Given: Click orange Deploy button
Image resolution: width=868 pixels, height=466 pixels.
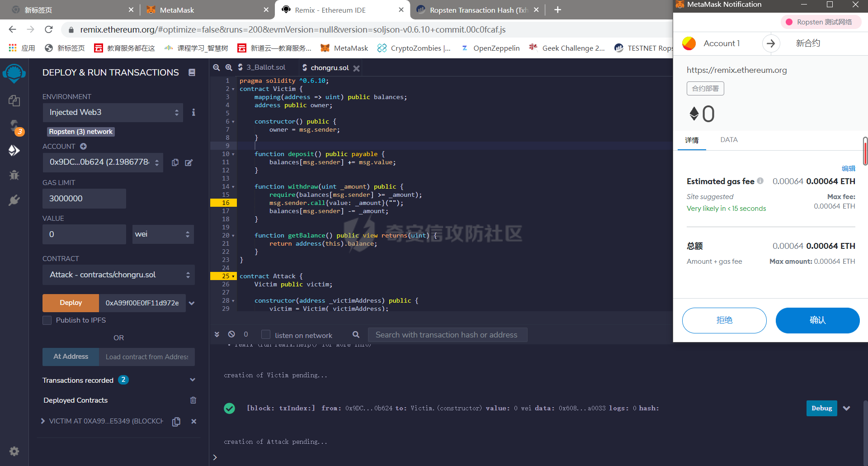Looking at the screenshot, I should [x=71, y=303].
